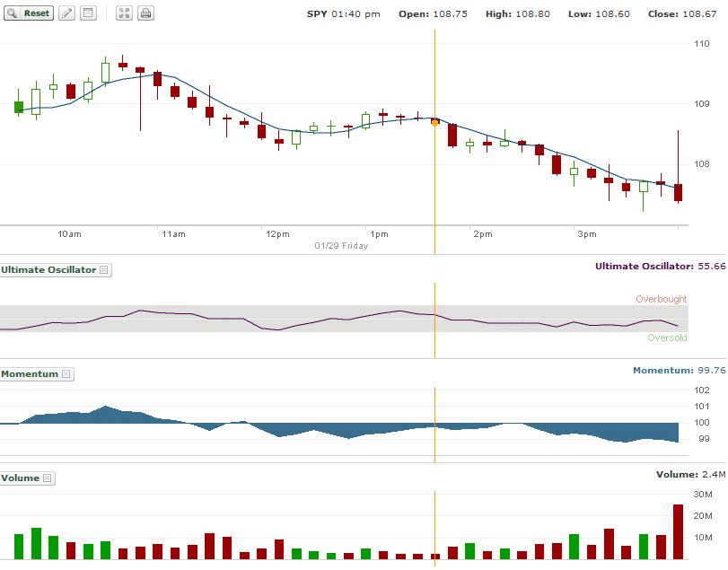Click the orange crosshair marker on price chart
Screen dimensions: 728x570
(435, 123)
